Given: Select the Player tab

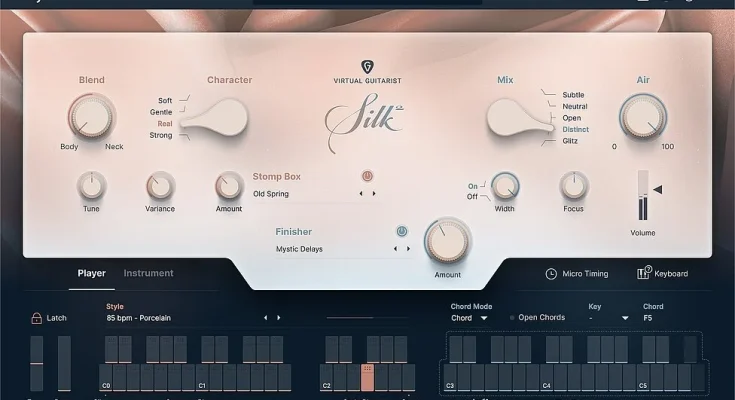Looking at the screenshot, I should [92, 273].
